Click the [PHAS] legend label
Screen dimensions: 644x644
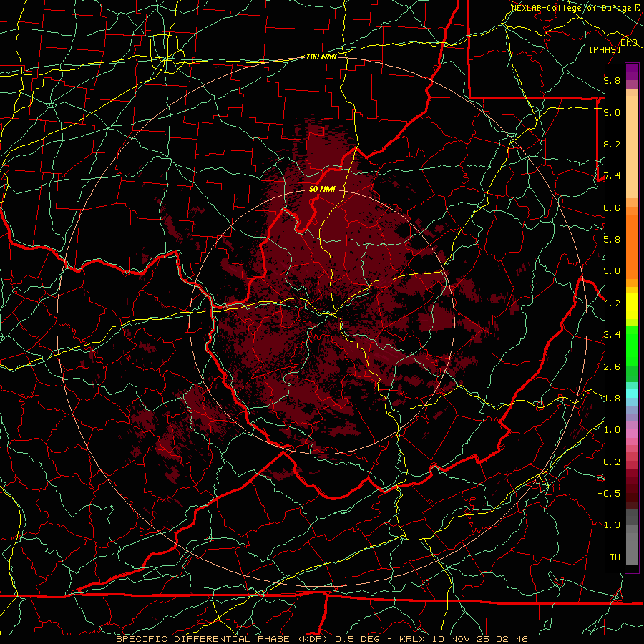(605, 49)
